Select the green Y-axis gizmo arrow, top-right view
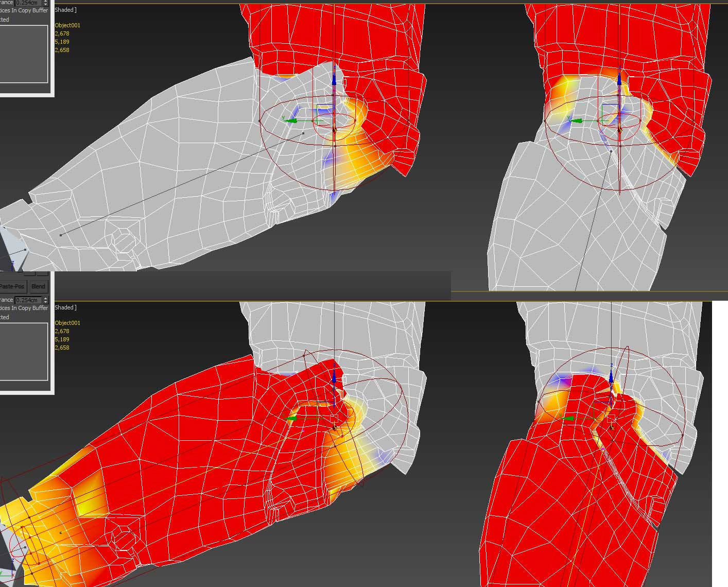This screenshot has height=587, width=728. pyautogui.click(x=577, y=121)
